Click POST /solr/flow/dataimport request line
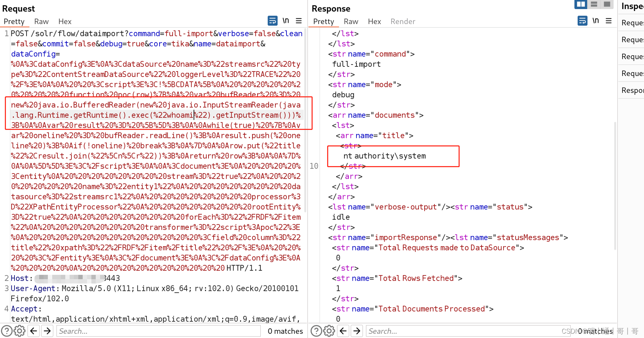This screenshot has height=338, width=644. (x=157, y=33)
